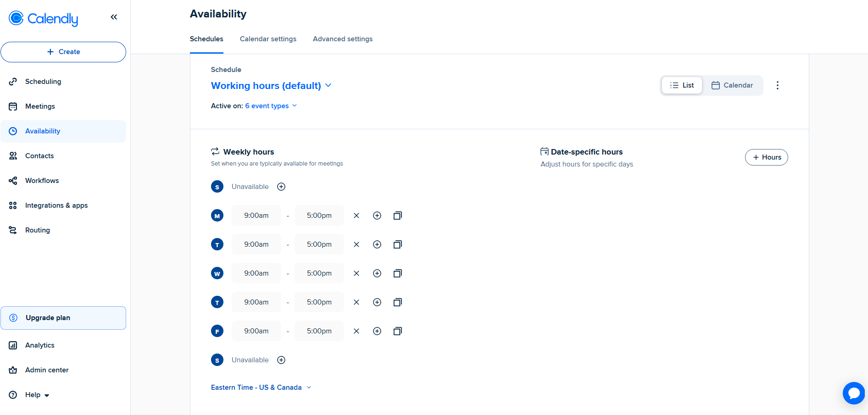Add a new interval to Tuesday
This screenshot has width=868, height=415.
[x=377, y=244]
